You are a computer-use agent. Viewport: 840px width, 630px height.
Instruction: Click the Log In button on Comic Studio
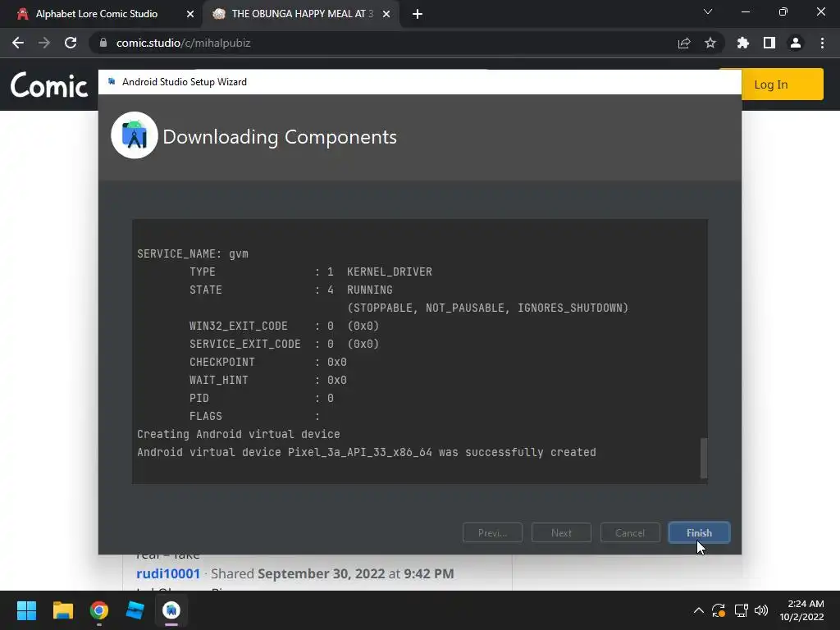[771, 84]
